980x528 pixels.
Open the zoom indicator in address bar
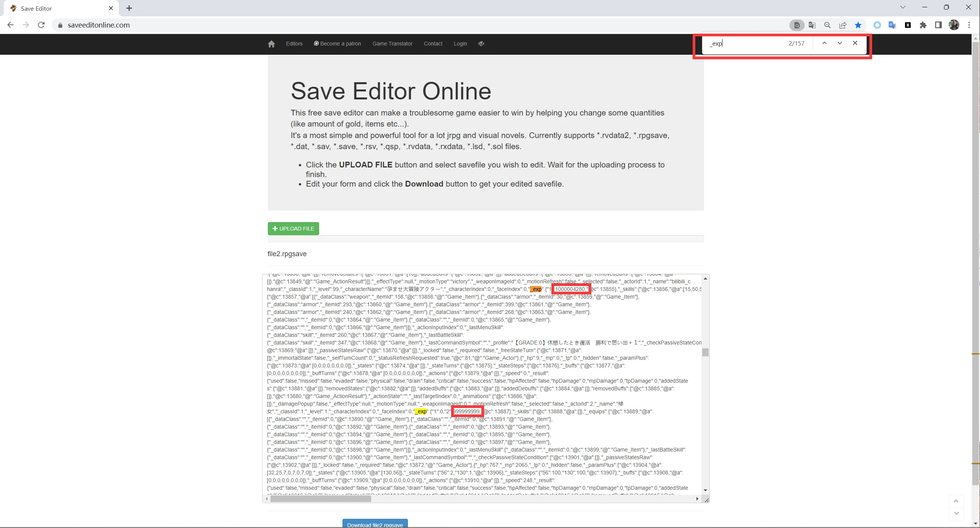[827, 25]
